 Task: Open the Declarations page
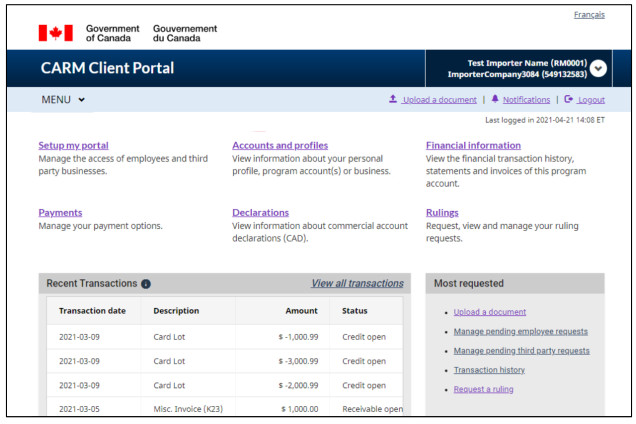pyautogui.click(x=260, y=212)
